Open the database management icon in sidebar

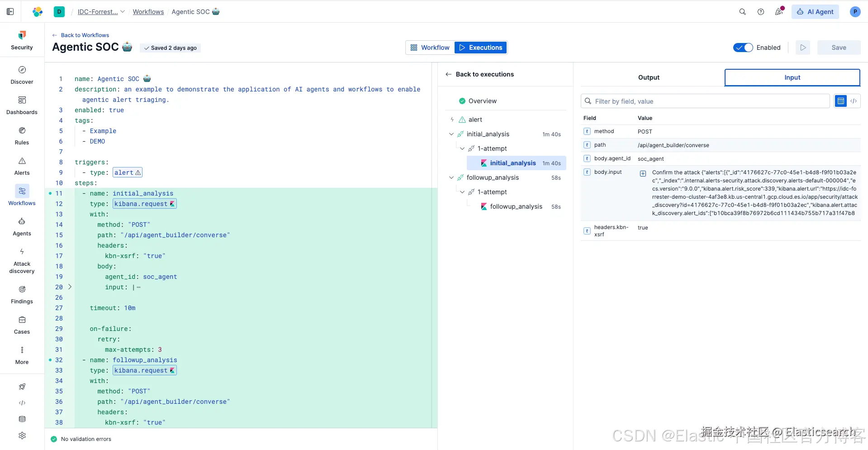[22, 419]
